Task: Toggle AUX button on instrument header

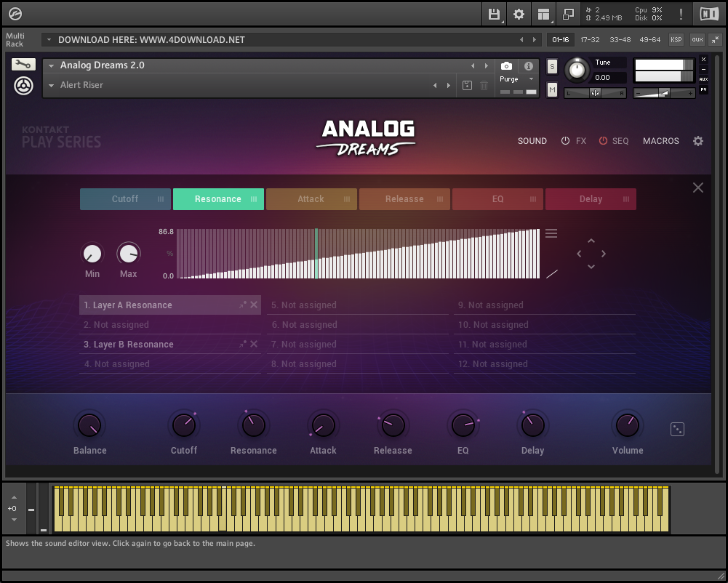Action: click(x=703, y=79)
